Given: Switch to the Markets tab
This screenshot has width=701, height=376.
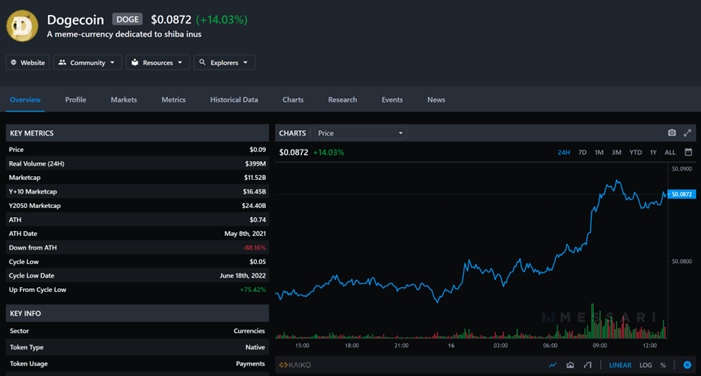Looking at the screenshot, I should click(x=124, y=100).
